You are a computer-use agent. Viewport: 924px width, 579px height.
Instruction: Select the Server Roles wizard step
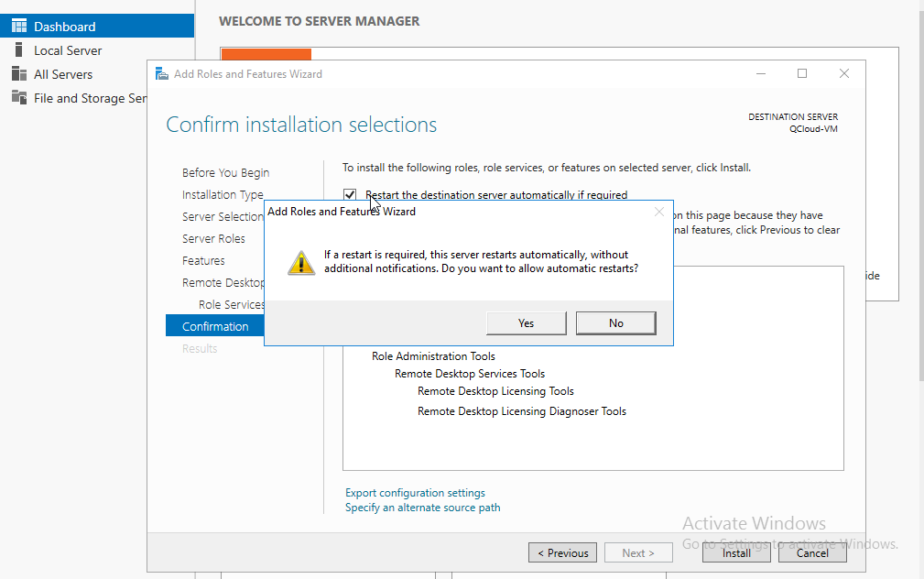tap(213, 239)
